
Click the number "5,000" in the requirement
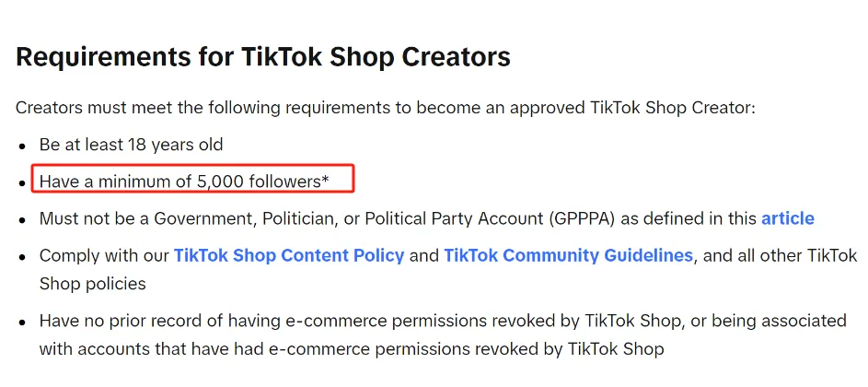click(x=220, y=182)
